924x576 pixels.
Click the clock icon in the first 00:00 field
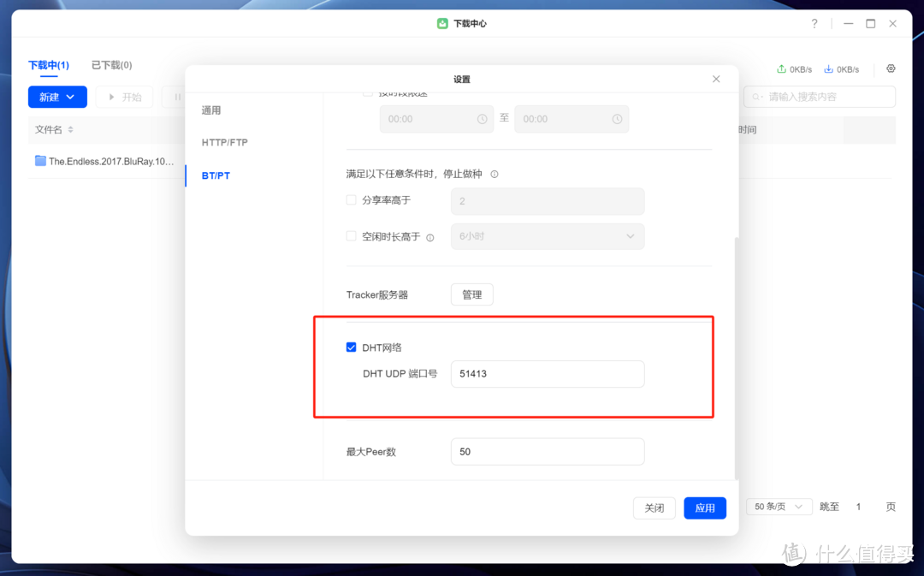pyautogui.click(x=483, y=119)
